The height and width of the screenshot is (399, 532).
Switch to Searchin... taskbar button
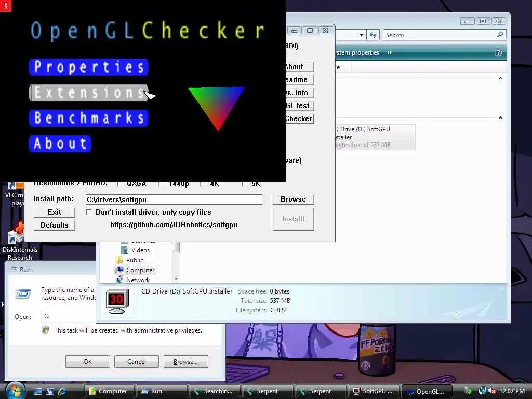[215, 391]
